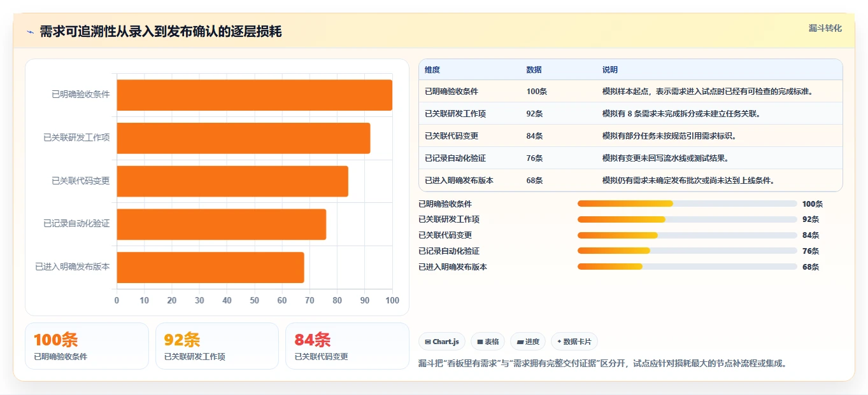Open the 92条 已关联研发工作项 stat card

tap(217, 346)
